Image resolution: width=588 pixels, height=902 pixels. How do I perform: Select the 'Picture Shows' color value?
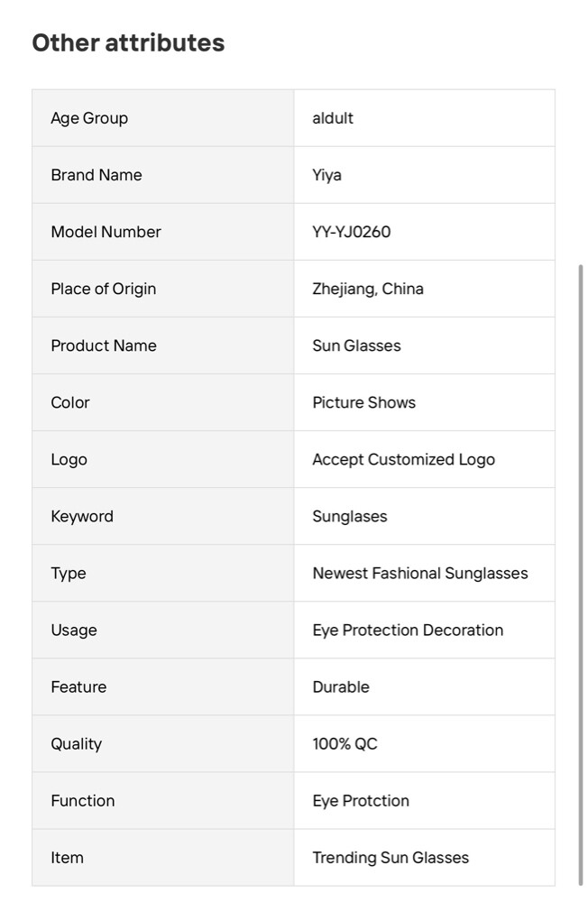pyautogui.click(x=364, y=402)
